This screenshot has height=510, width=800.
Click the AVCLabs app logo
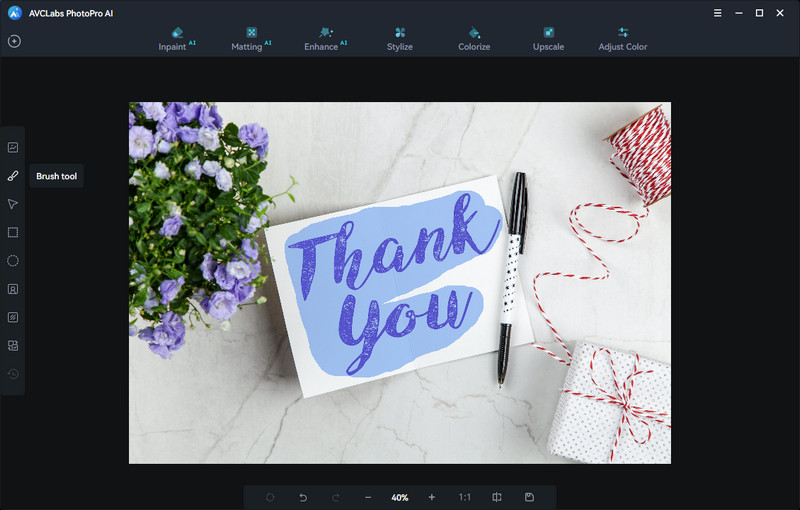[15, 13]
